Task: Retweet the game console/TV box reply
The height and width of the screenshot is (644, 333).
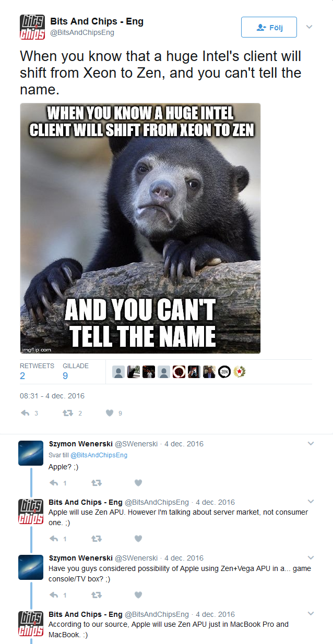Action: tap(97, 594)
